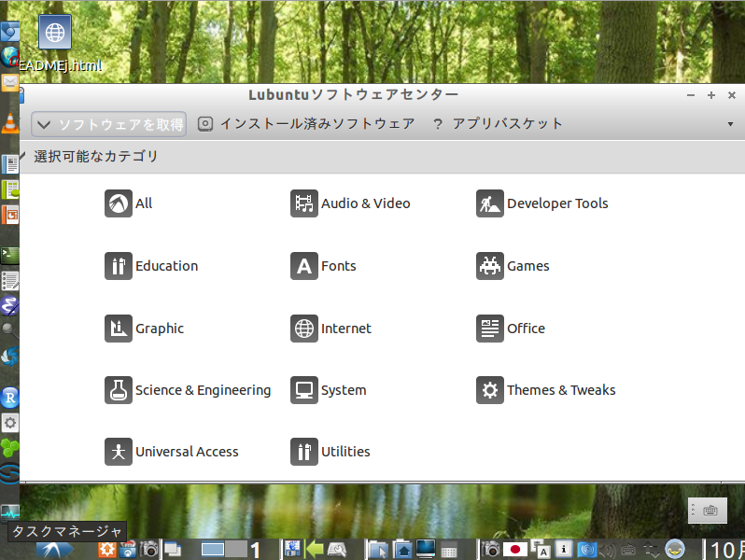745x560 pixels.
Task: Open the toolbar dropdown arrow menu
Action: (730, 124)
